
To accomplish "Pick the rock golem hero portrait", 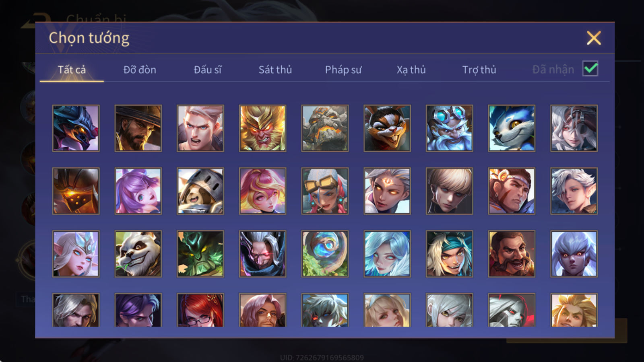I will point(325,128).
